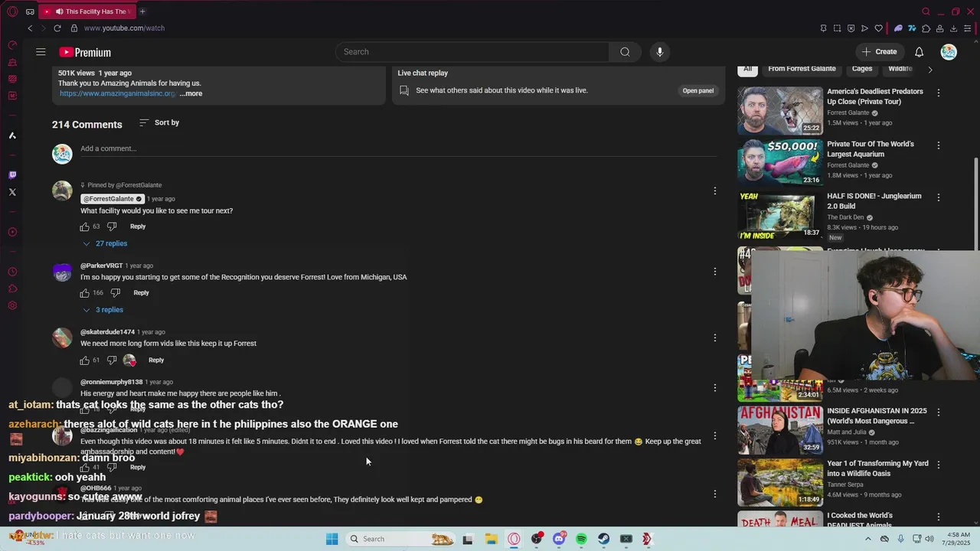Expand the 3 replies under ParkerVRGT comment

pyautogui.click(x=103, y=310)
